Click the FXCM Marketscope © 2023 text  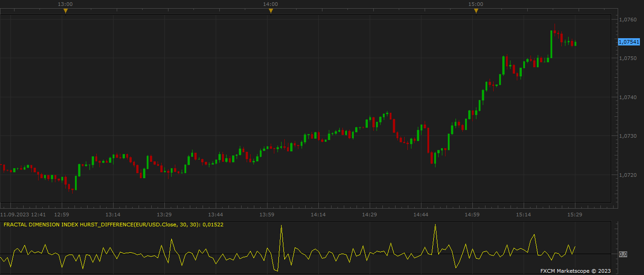(x=575, y=271)
